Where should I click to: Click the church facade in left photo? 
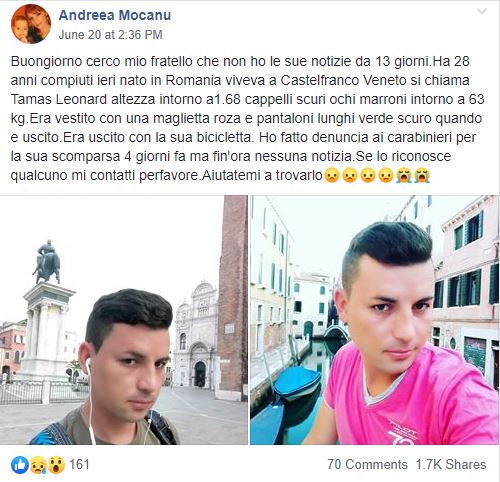point(195,335)
